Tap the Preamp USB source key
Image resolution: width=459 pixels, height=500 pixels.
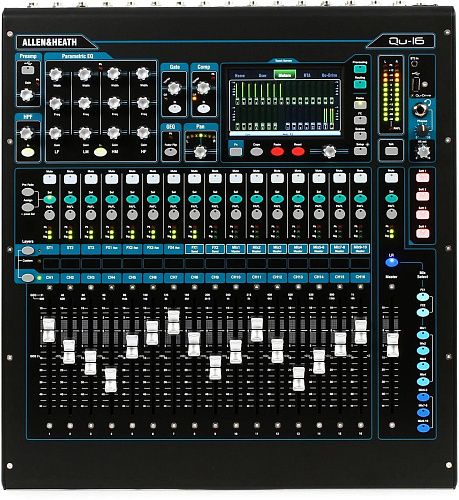(x=28, y=70)
